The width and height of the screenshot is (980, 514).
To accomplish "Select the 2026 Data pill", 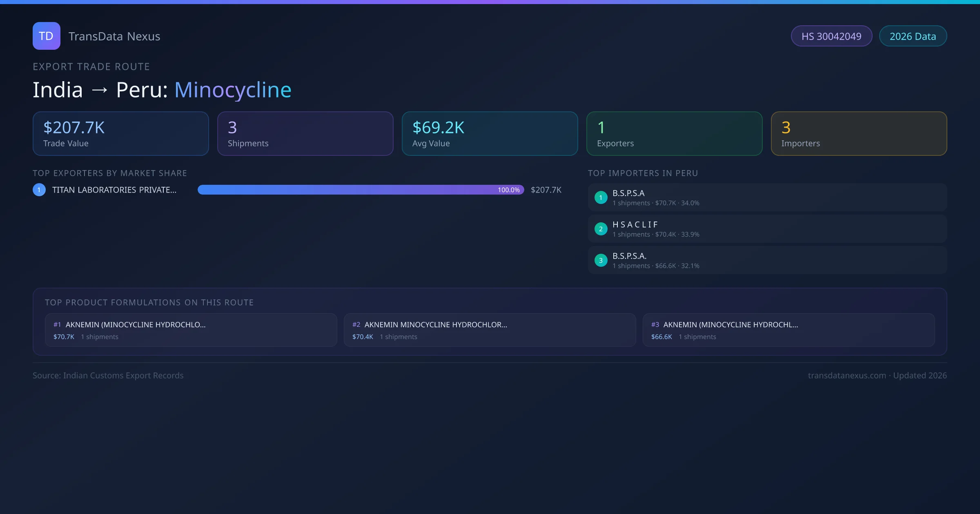I will [x=913, y=36].
